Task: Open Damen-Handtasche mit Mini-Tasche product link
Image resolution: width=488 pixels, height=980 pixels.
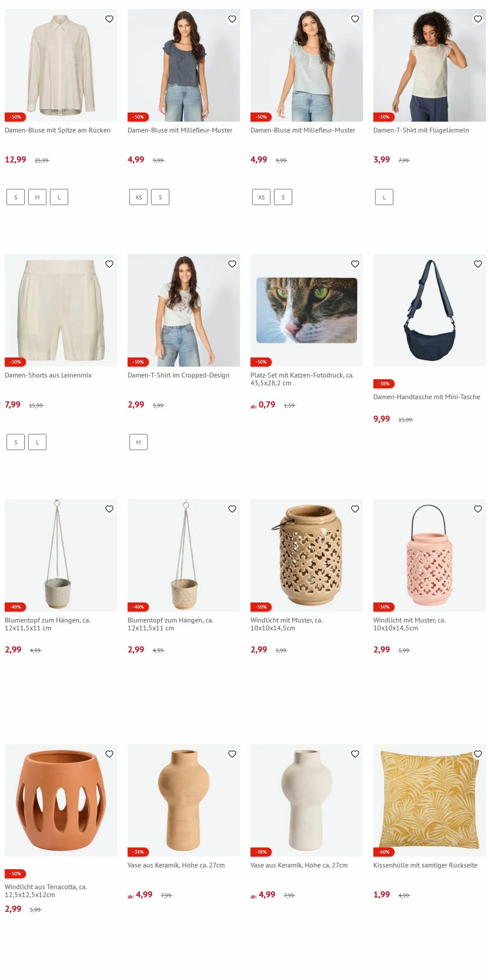Action: coord(426,397)
